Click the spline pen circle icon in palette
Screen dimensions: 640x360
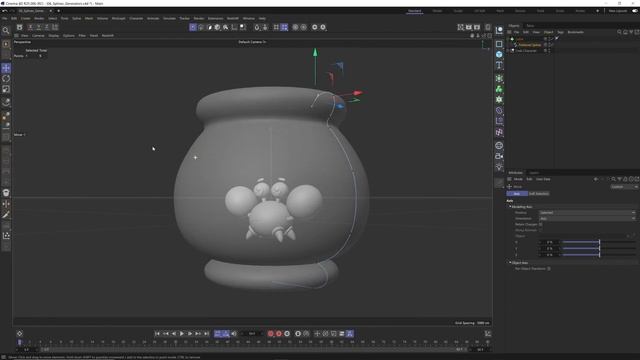[499, 110]
